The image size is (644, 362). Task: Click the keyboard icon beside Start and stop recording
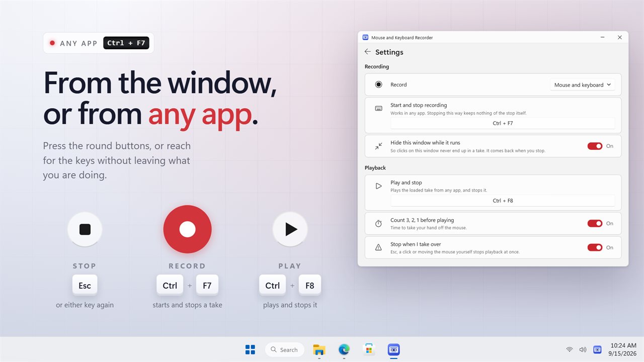pos(378,109)
